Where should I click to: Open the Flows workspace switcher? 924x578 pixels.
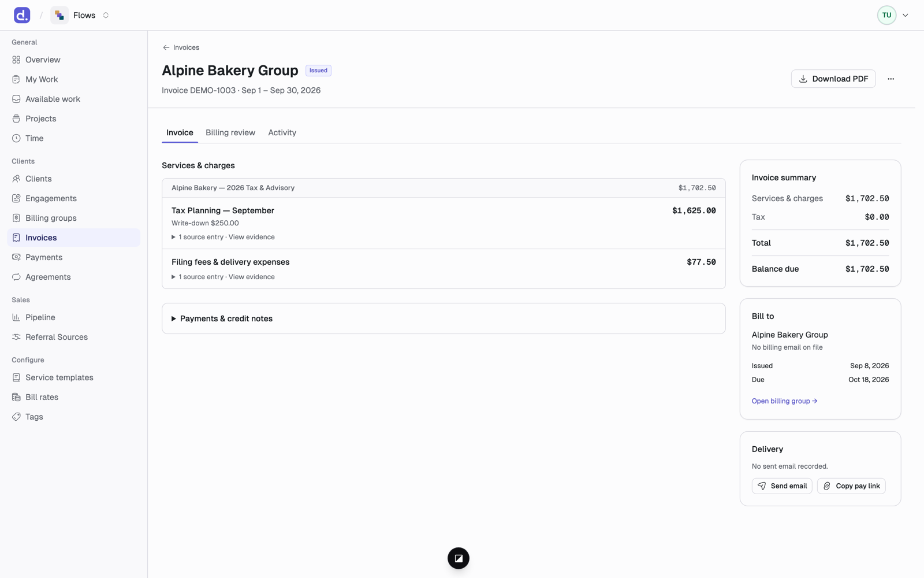tap(80, 15)
